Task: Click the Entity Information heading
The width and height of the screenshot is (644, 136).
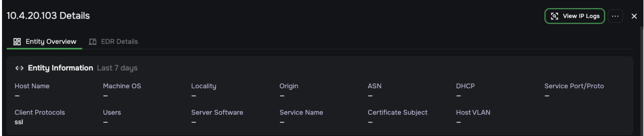Action: 60,68
